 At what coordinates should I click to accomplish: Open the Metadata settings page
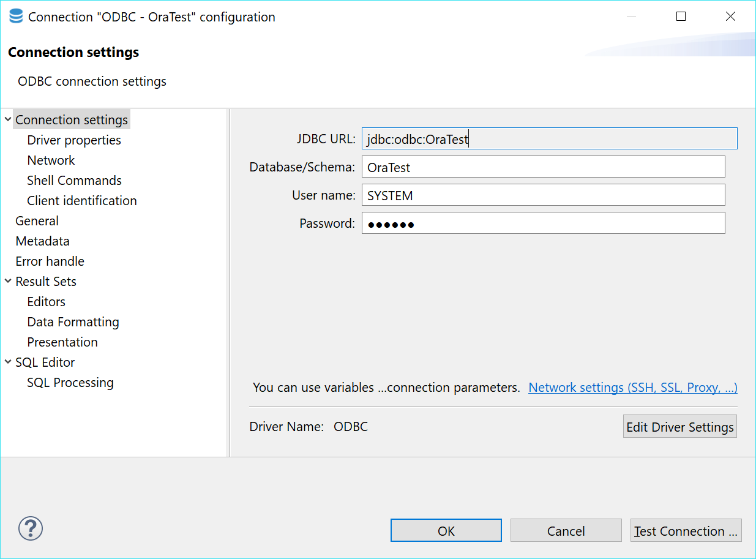pos(42,241)
